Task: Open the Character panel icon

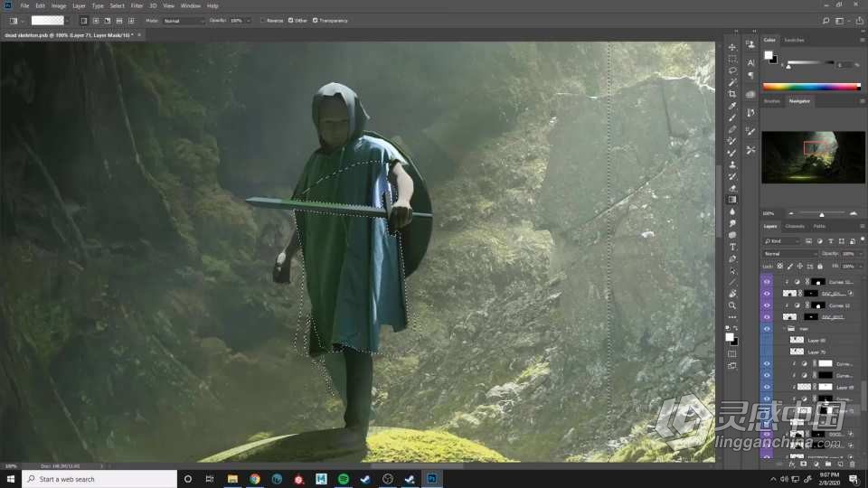Action: [x=750, y=62]
